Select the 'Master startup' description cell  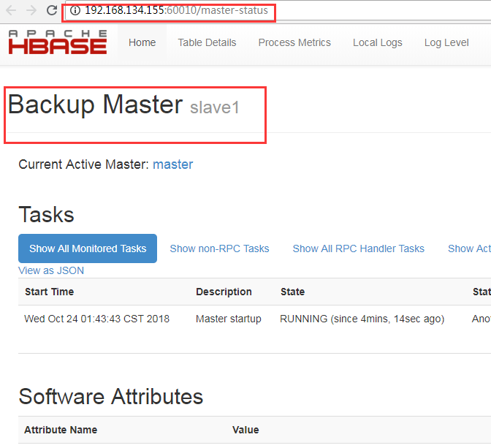tap(229, 319)
